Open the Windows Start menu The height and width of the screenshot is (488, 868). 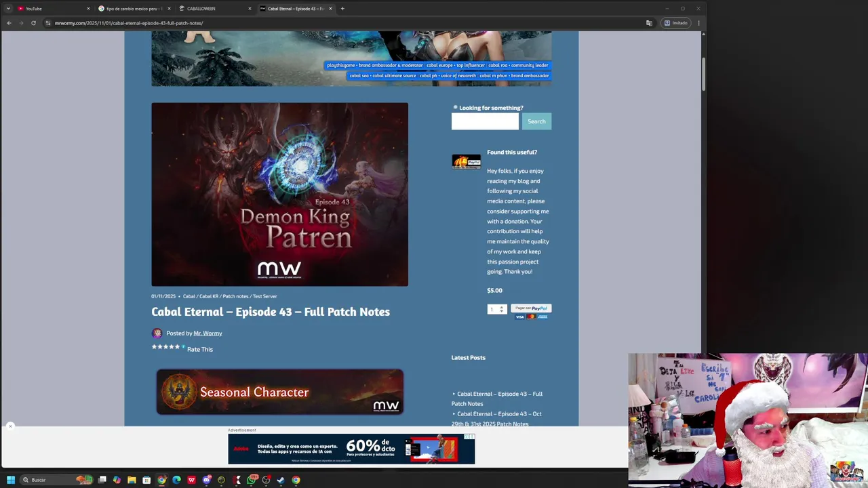(11, 480)
